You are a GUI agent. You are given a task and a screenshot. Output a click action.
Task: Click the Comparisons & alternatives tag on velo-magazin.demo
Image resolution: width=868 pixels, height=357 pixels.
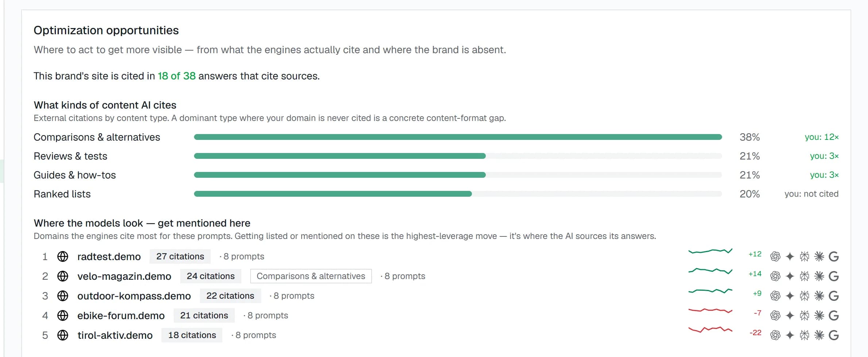tap(311, 276)
